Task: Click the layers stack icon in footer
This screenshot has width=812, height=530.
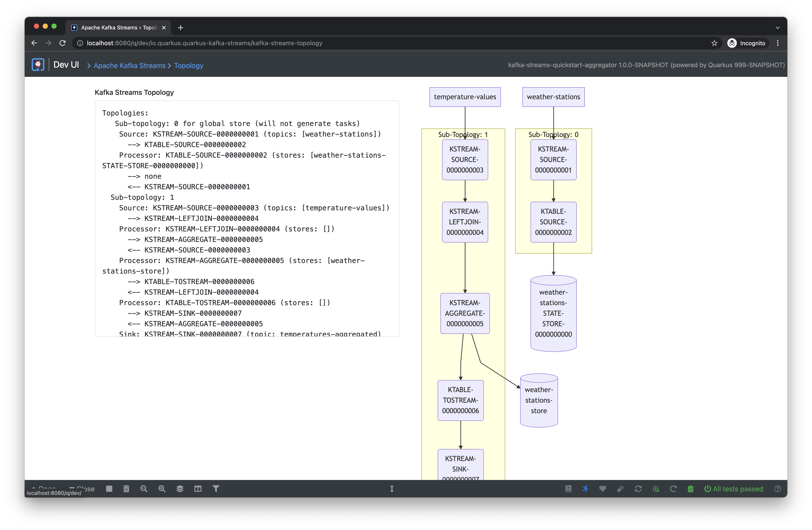Action: click(180, 489)
